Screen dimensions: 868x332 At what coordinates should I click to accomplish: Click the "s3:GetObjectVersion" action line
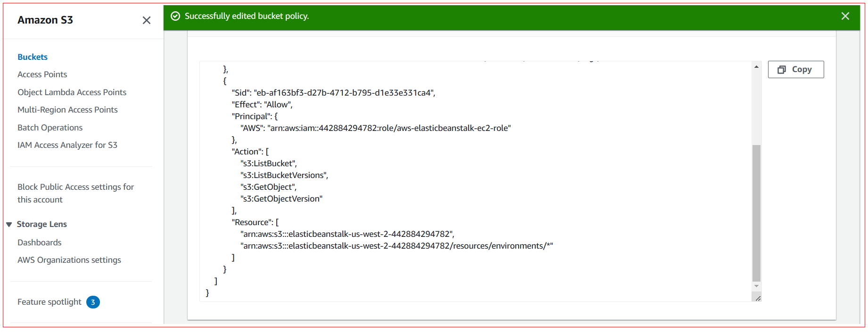[281, 199]
